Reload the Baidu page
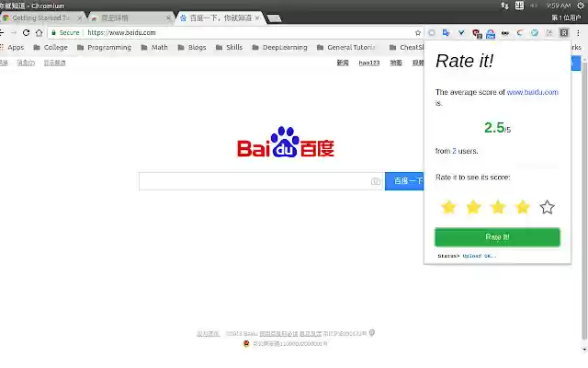 point(26,33)
